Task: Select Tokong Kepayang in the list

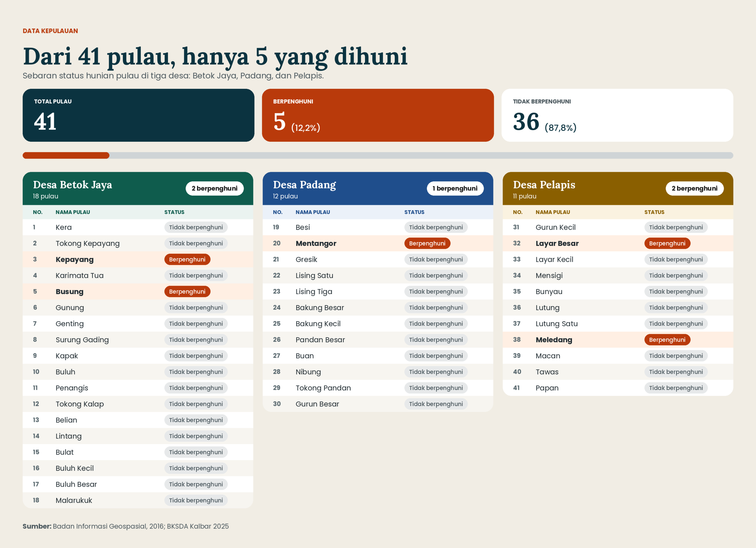Action: (x=88, y=243)
